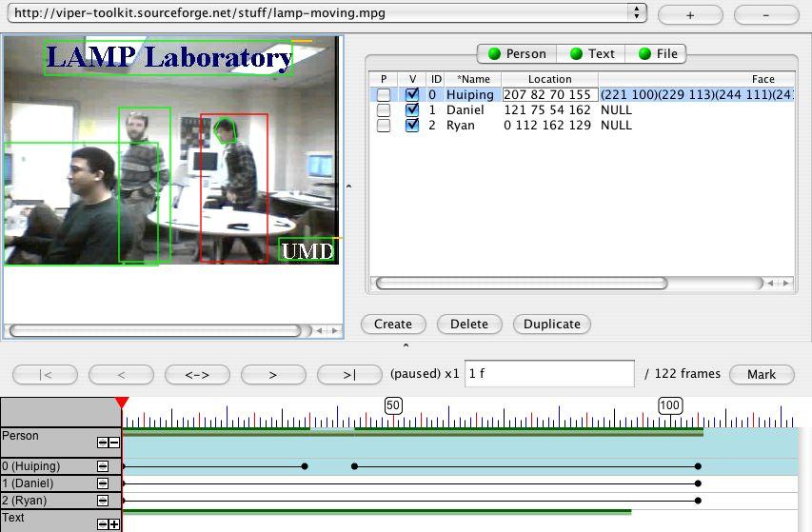
Task: Click location cell 207 82 70 155
Action: point(550,95)
